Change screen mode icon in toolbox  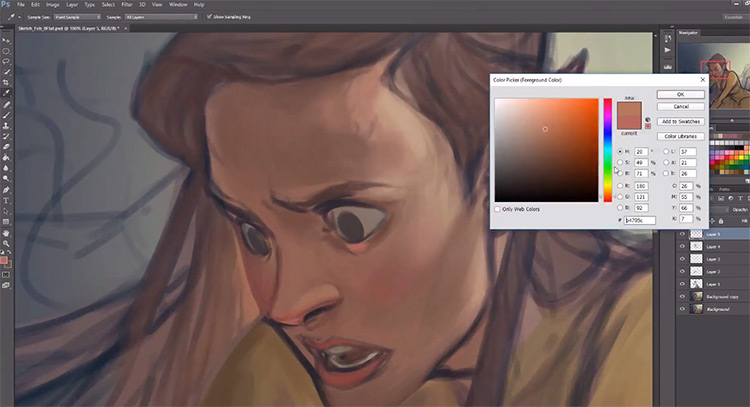(x=6, y=285)
